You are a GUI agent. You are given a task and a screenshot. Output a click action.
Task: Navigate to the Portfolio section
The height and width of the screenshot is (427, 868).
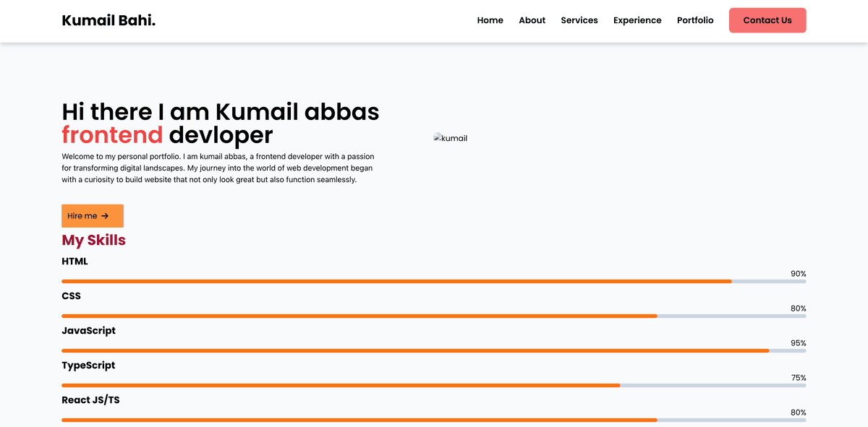point(695,20)
